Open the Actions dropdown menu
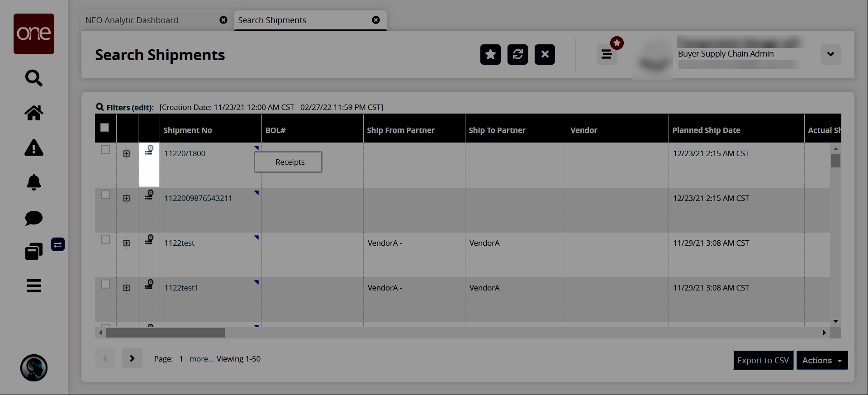 pos(821,360)
